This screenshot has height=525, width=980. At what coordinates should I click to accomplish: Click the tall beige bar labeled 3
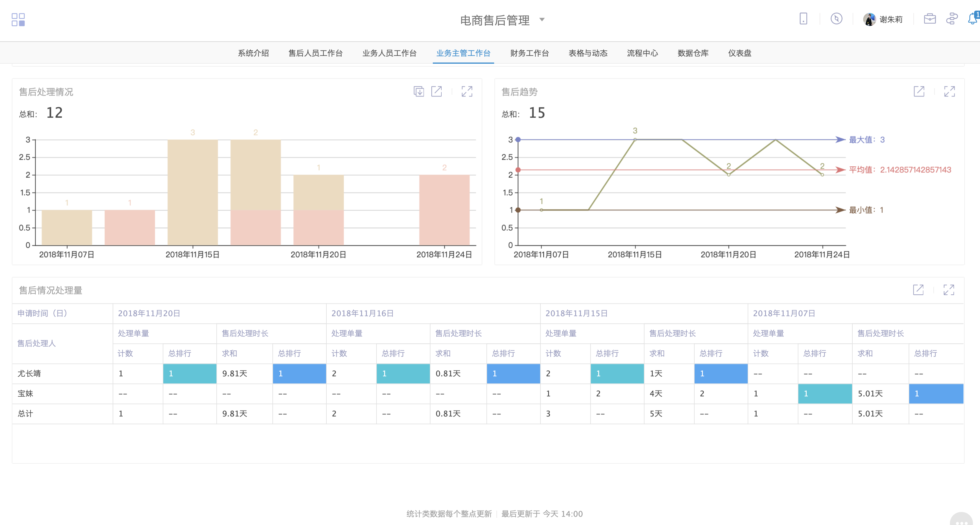point(193,192)
